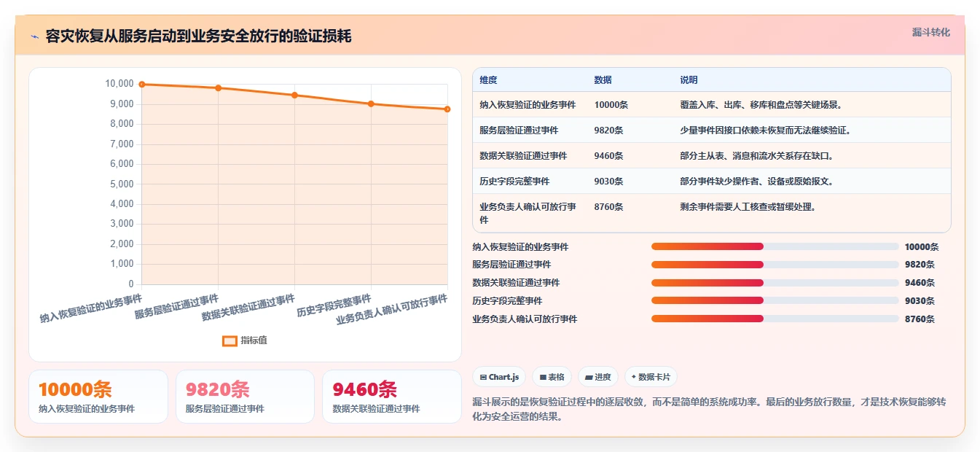The width and height of the screenshot is (980, 452).
Task: Select the chart point above 数据关联验证通过事件
Action: (x=294, y=95)
